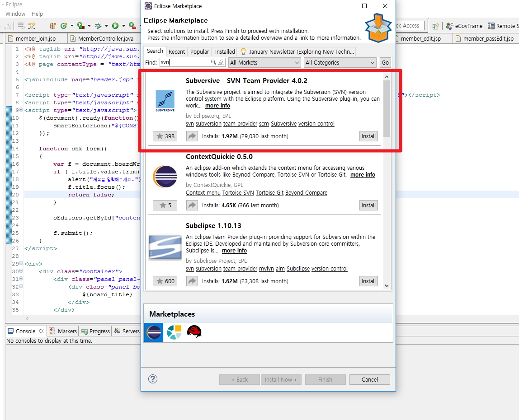Select the Red Hat marketplace catalog icon
This screenshot has height=420, width=519.
[194, 331]
